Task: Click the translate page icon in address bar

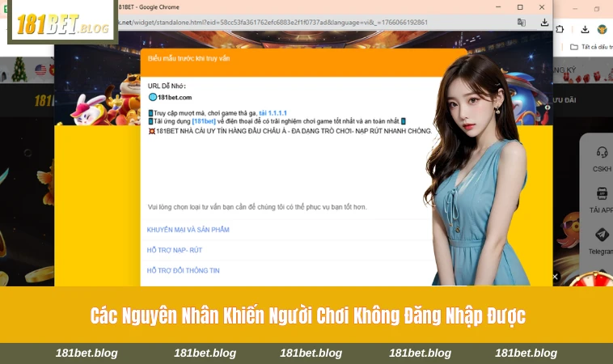Action: pos(521,23)
